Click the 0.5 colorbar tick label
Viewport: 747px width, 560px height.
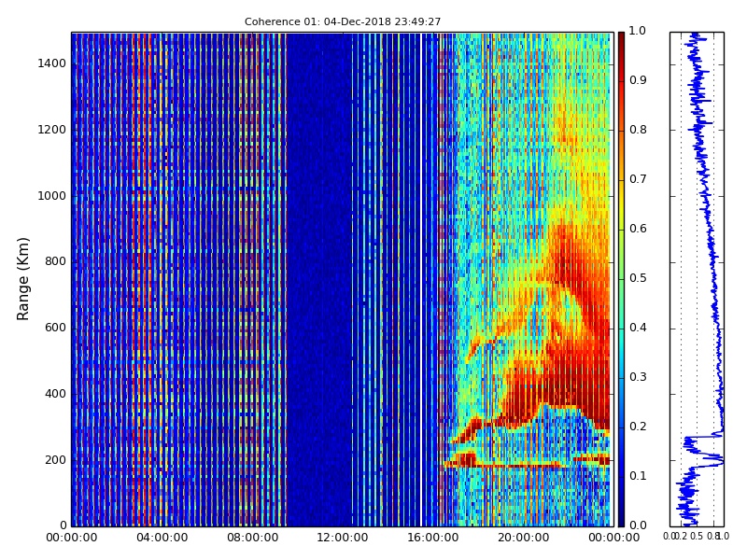tap(638, 278)
